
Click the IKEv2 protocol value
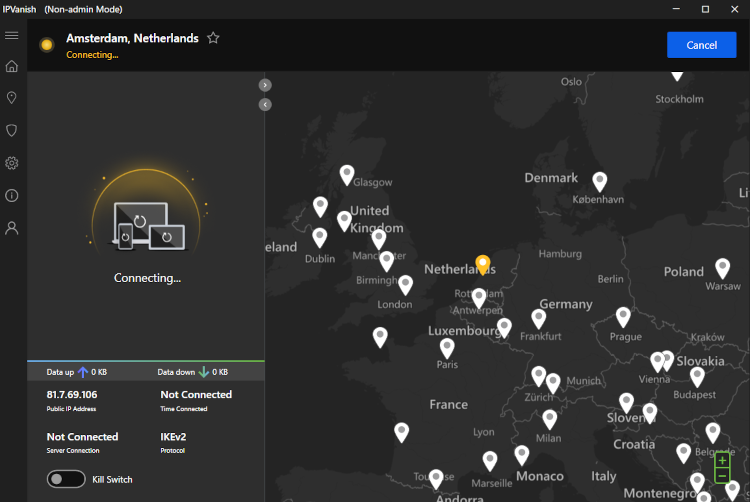[x=173, y=437]
